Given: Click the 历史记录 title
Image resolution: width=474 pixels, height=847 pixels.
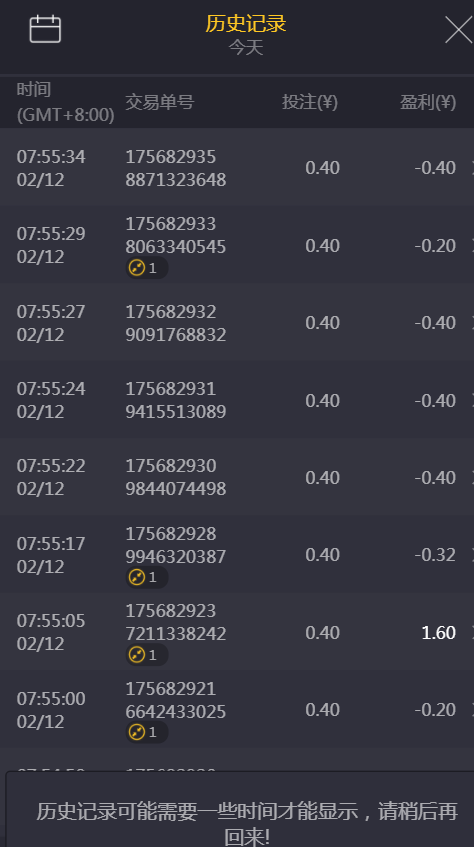Looking at the screenshot, I should [245, 23].
